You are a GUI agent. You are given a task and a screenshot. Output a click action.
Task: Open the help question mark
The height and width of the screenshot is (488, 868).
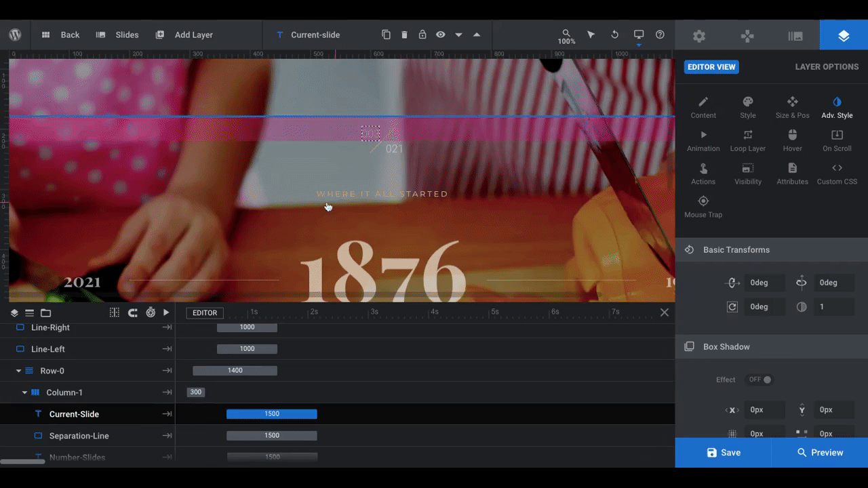(660, 35)
